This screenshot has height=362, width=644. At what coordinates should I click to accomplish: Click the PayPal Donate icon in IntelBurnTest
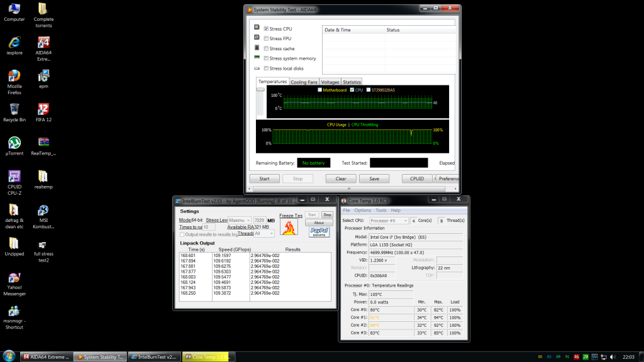[x=319, y=232]
